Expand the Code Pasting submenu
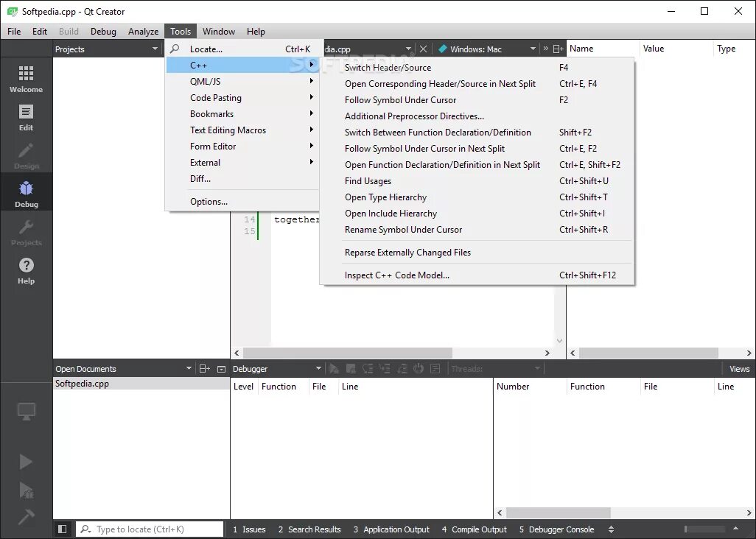The width and height of the screenshot is (756, 539). point(242,98)
